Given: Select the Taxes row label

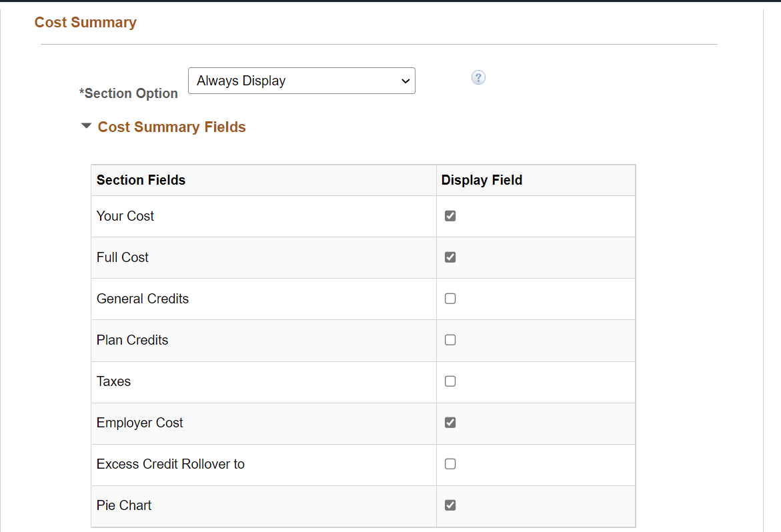Looking at the screenshot, I should 113,381.
